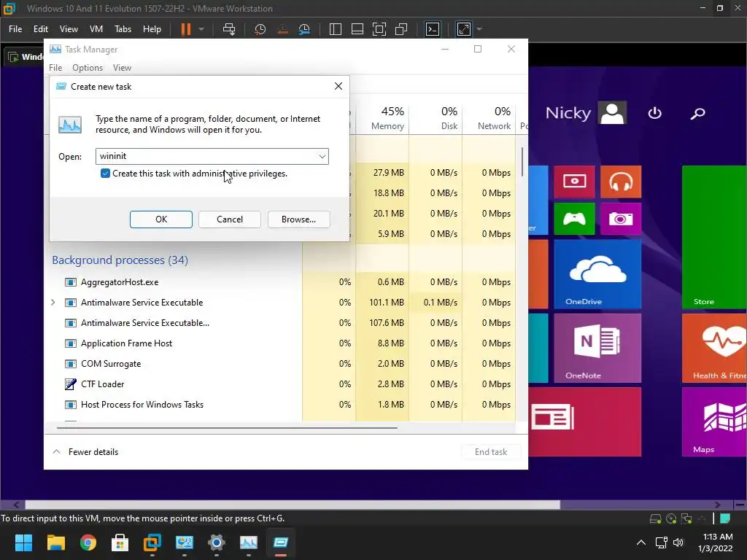Confirm the new task with OK
Viewport: 747px width, 560px height.
[161, 219]
